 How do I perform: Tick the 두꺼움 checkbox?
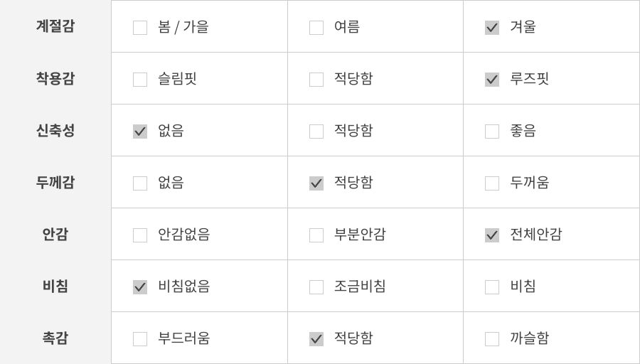point(492,183)
